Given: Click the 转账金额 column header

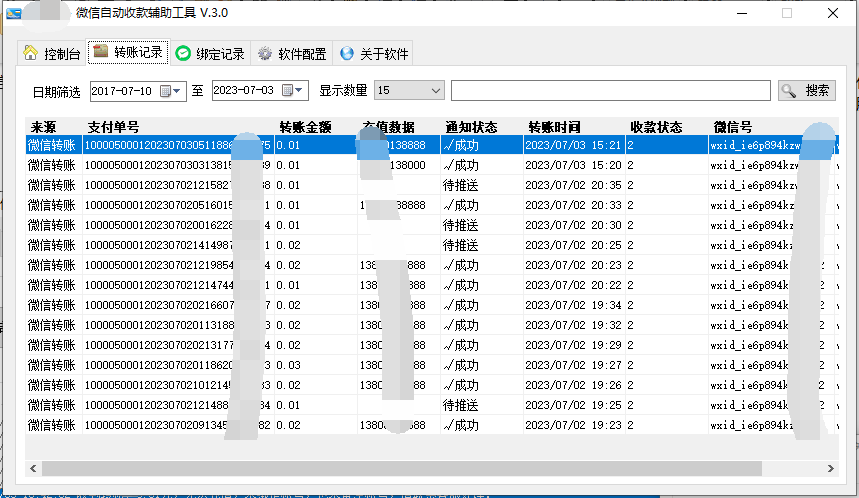Looking at the screenshot, I should 305,127.
